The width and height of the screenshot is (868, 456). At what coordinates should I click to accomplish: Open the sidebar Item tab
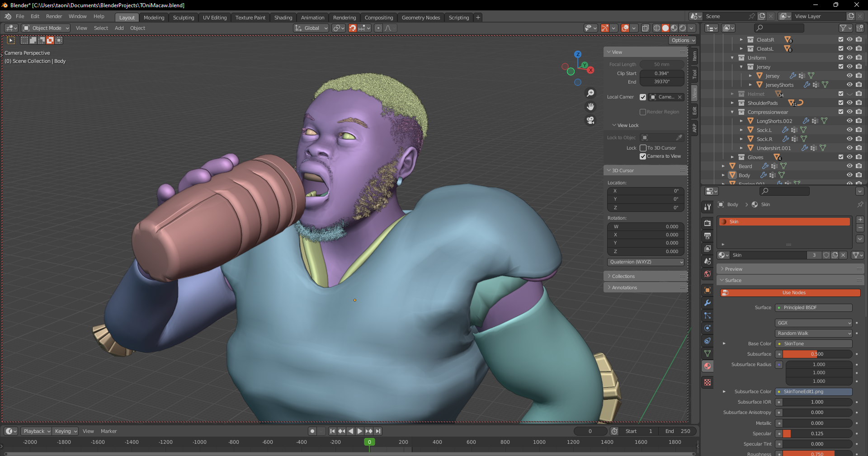(x=695, y=56)
